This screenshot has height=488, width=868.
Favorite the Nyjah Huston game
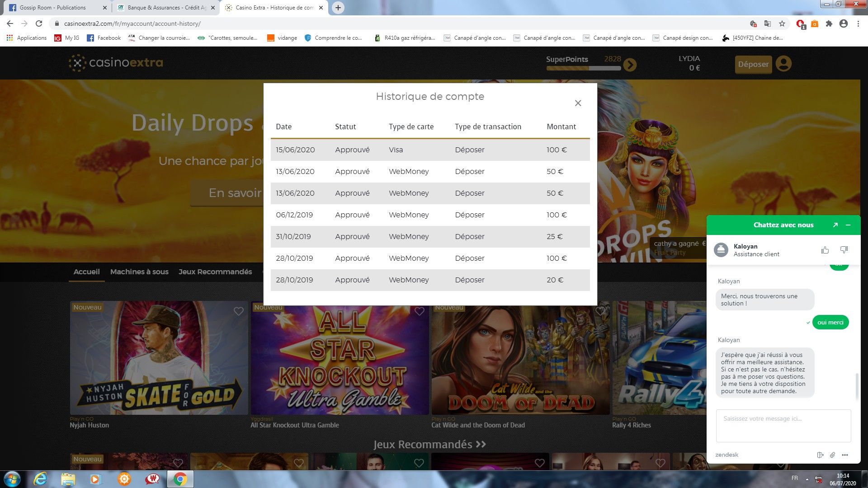point(239,311)
